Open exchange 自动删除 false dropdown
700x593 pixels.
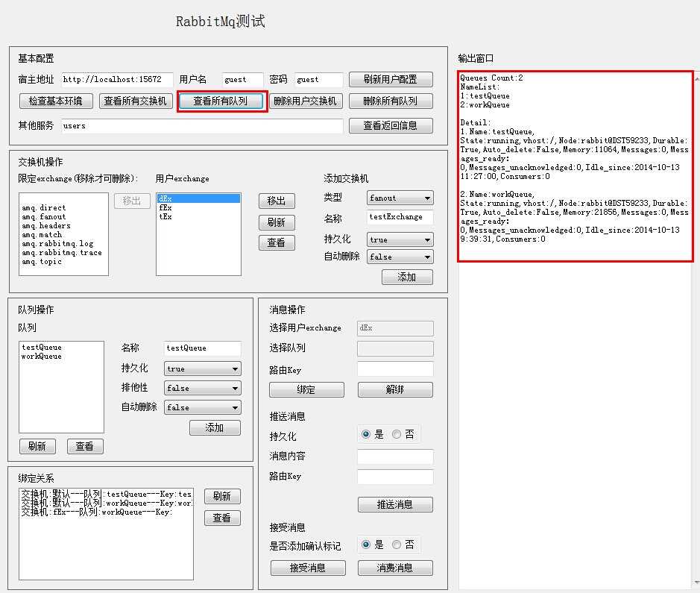click(400, 257)
